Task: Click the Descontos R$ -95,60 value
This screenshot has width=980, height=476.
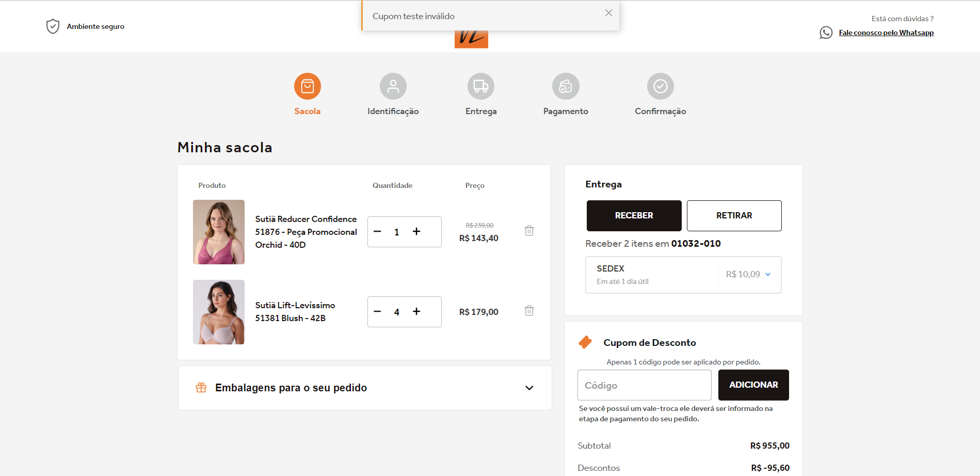Action: pyautogui.click(x=770, y=468)
